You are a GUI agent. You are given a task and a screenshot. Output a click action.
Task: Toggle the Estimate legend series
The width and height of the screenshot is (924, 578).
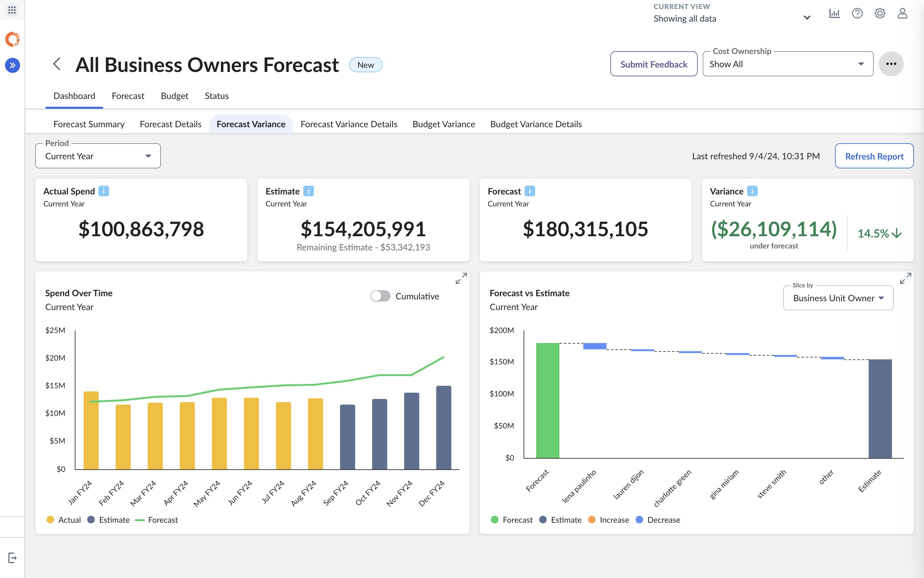(x=109, y=520)
